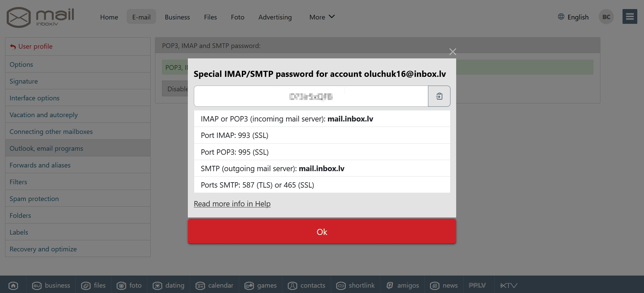Open shortlink in bottom bar

tap(356, 285)
